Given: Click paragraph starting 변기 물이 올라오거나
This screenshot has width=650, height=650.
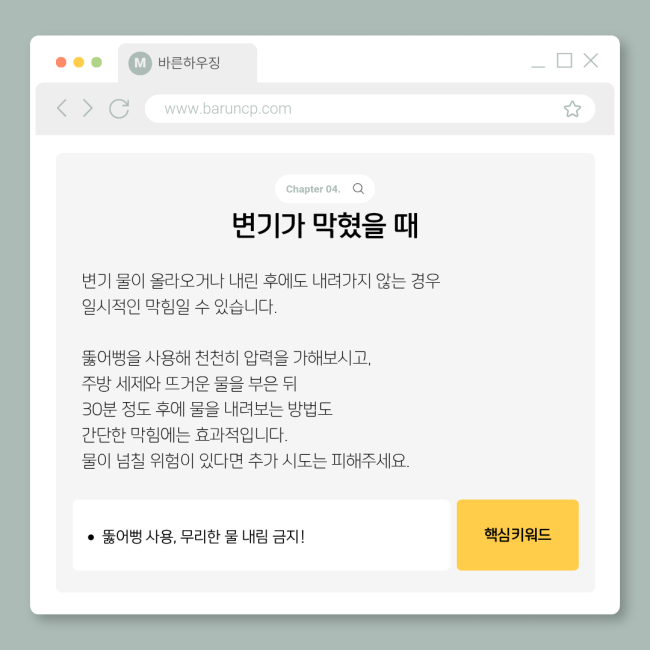Looking at the screenshot, I should coord(260,293).
